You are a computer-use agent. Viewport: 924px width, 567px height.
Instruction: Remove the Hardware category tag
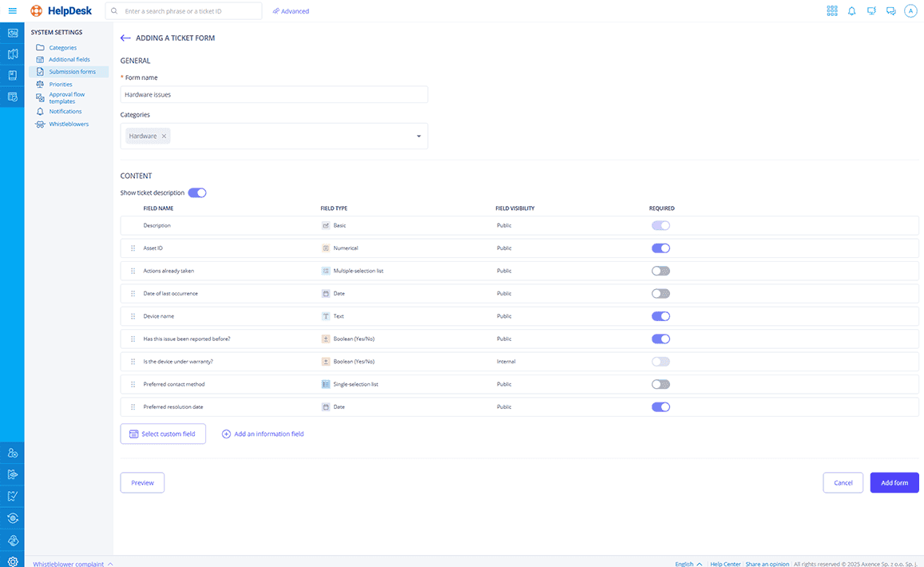coord(165,137)
